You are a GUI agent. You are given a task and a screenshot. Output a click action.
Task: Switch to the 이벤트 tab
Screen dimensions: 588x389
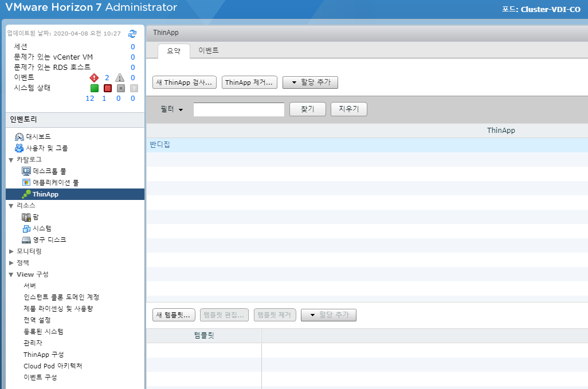pyautogui.click(x=209, y=50)
